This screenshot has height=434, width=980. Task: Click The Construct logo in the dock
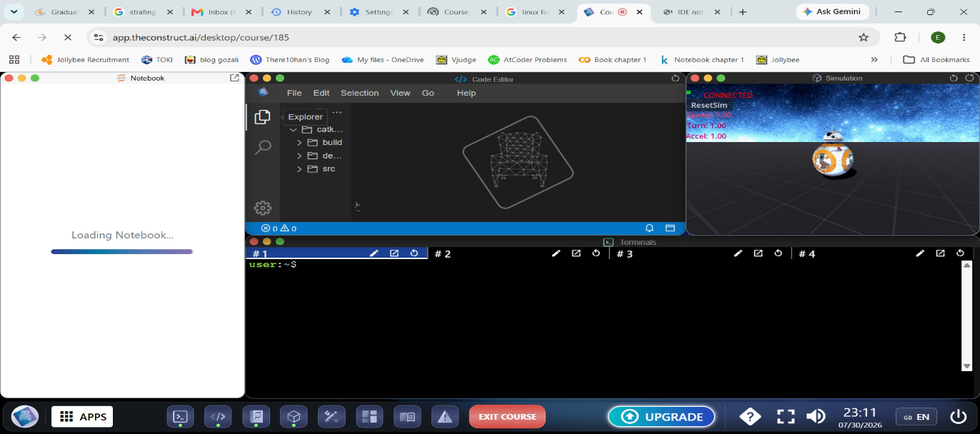25,417
